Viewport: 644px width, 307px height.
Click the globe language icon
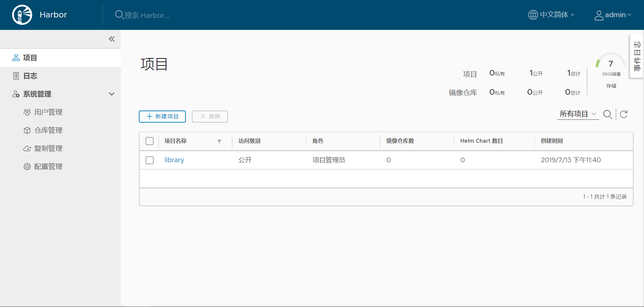pos(533,15)
